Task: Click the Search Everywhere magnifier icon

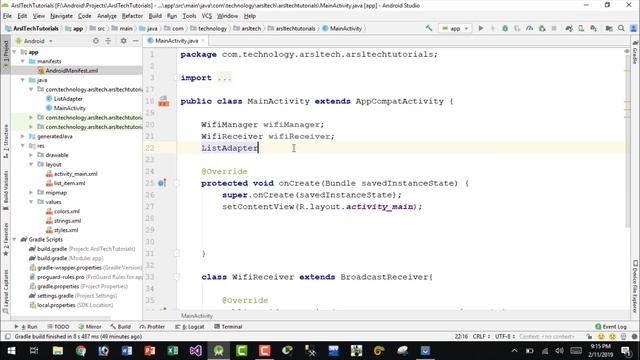Action: (621, 28)
